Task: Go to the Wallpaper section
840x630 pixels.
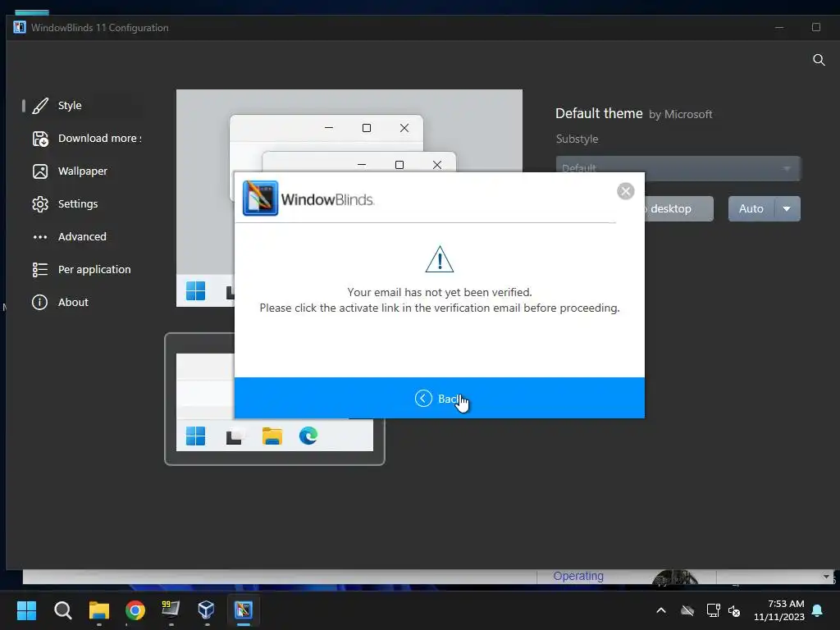Action: (x=82, y=171)
